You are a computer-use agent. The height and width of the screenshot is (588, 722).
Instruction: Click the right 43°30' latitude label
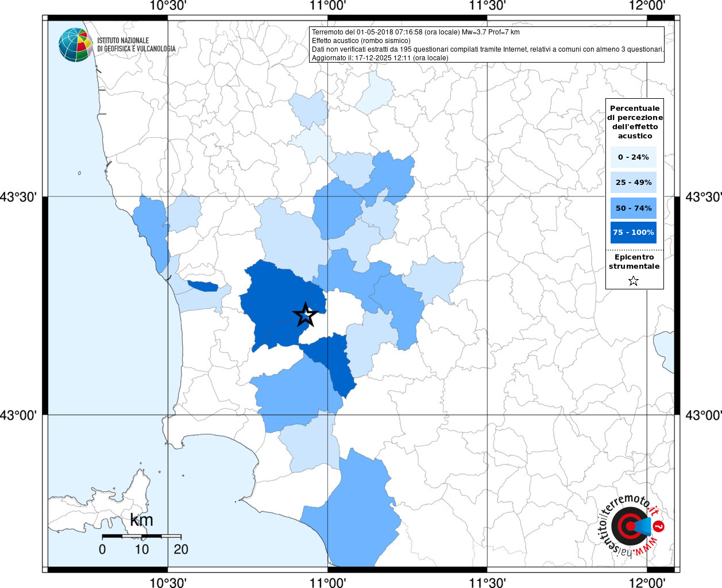pos(704,197)
